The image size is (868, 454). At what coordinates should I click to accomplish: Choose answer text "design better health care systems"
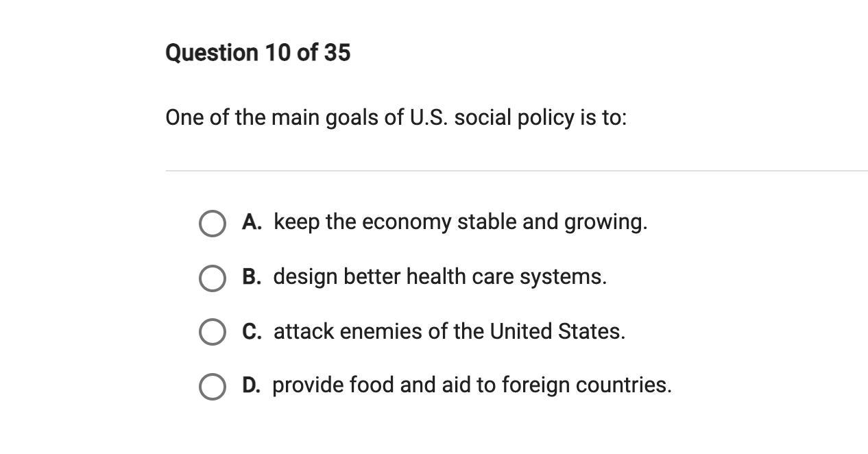tap(439, 277)
